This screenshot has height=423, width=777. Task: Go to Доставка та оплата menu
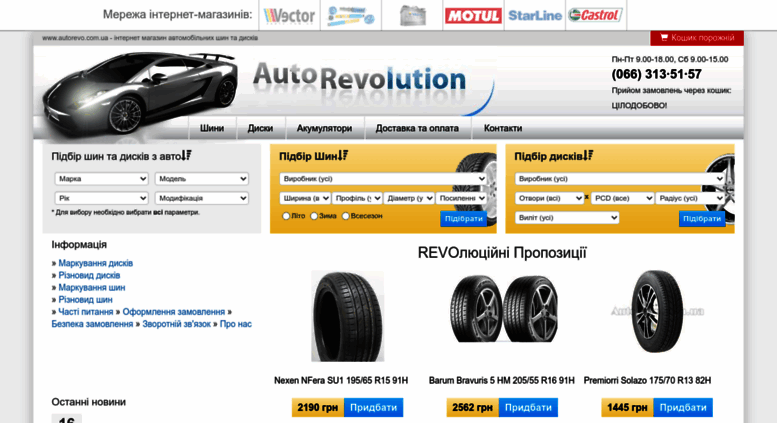pyautogui.click(x=417, y=128)
